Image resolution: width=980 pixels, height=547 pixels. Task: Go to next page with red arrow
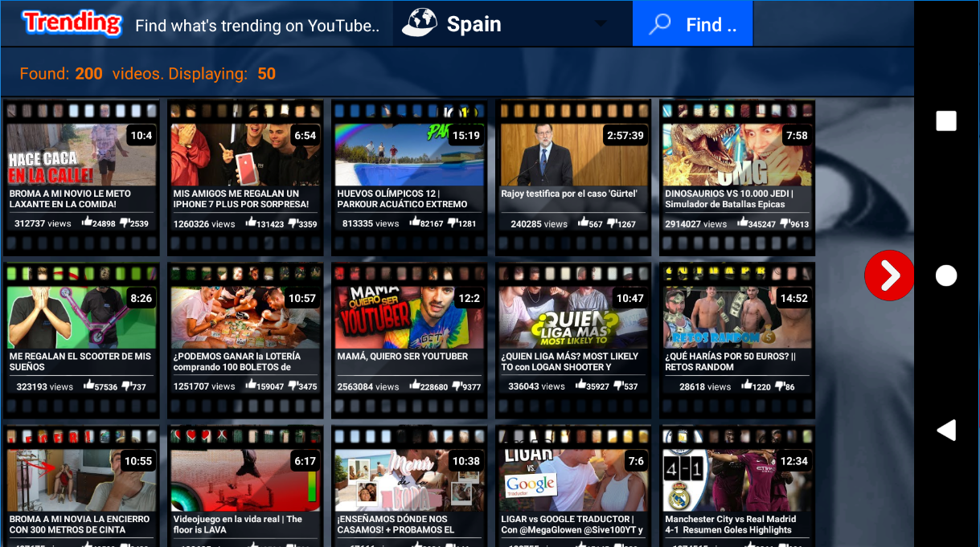889,276
